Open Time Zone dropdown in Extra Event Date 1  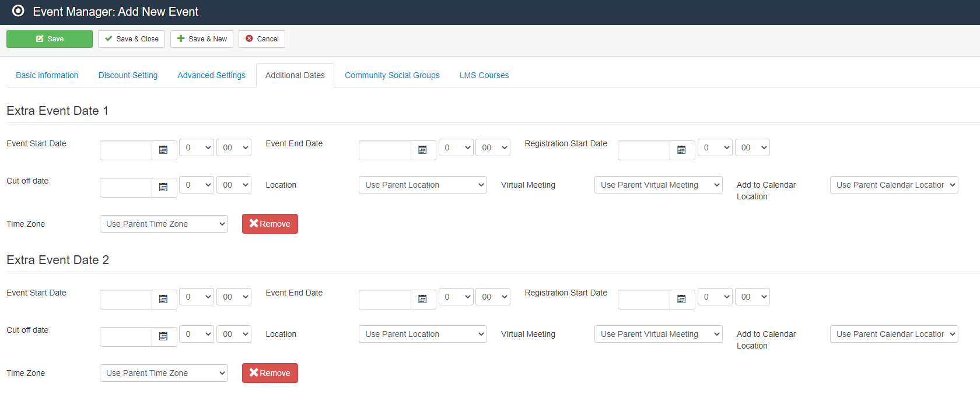click(x=163, y=224)
